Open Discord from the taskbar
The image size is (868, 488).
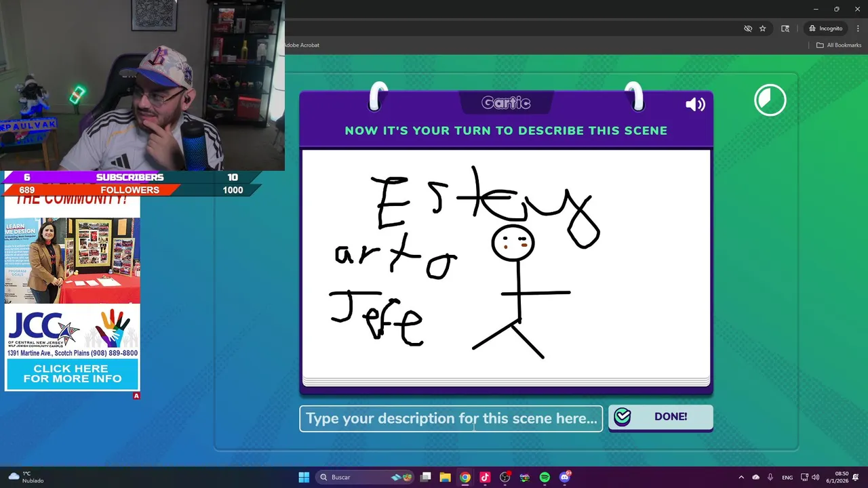coord(565,477)
